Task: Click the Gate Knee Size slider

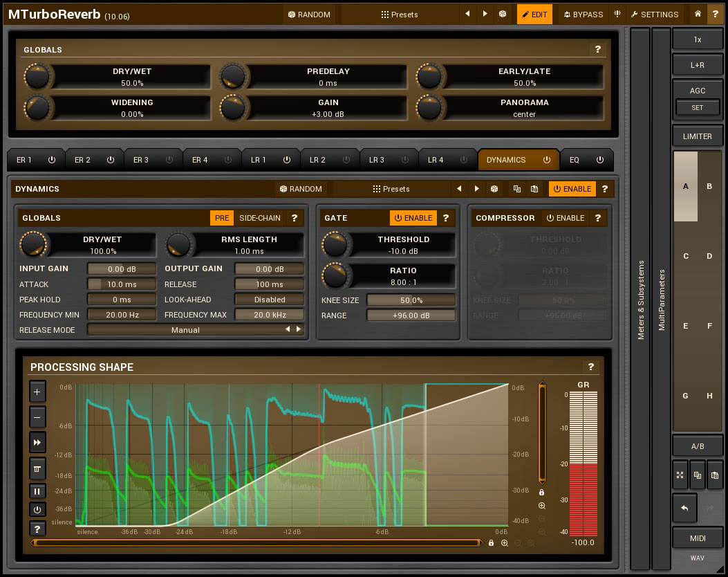Action: coord(411,300)
